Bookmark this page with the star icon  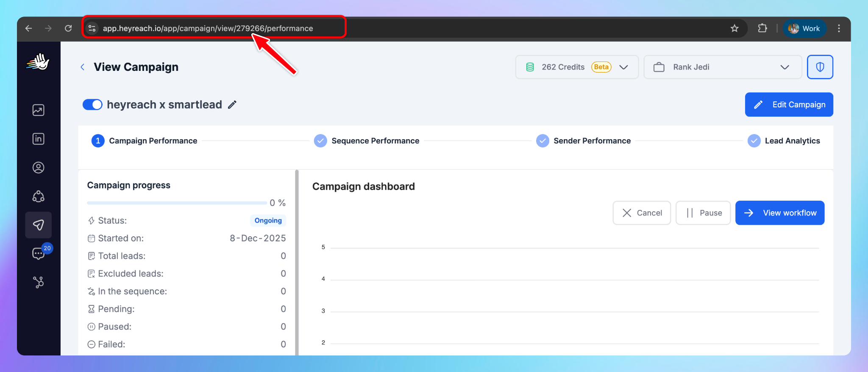pyautogui.click(x=734, y=28)
